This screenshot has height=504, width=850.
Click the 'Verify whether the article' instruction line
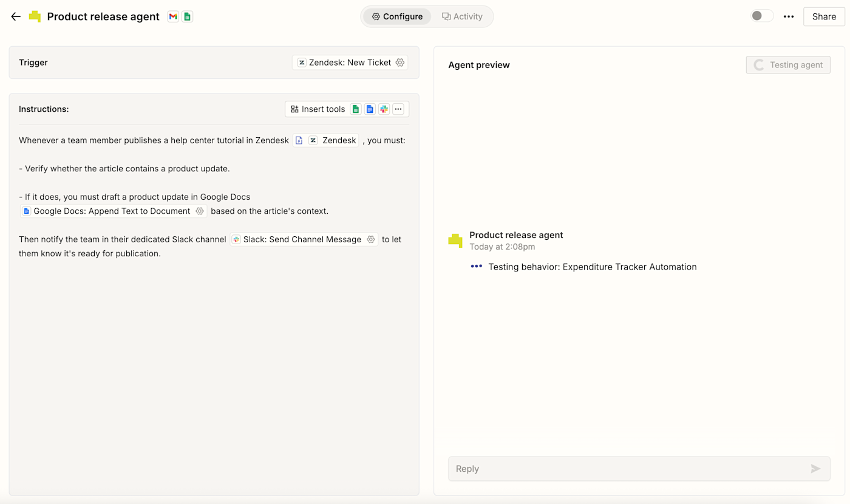pos(124,168)
